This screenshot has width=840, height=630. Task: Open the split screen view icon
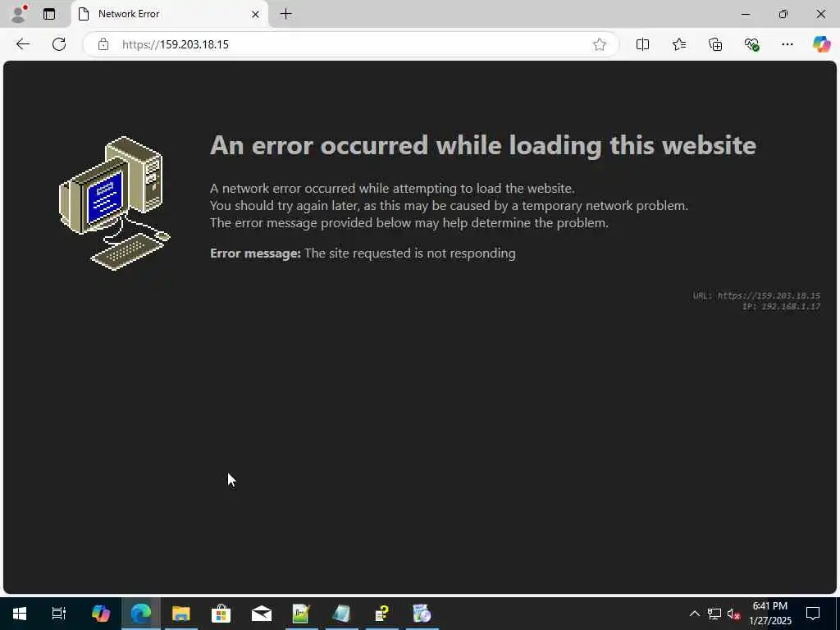(x=643, y=44)
